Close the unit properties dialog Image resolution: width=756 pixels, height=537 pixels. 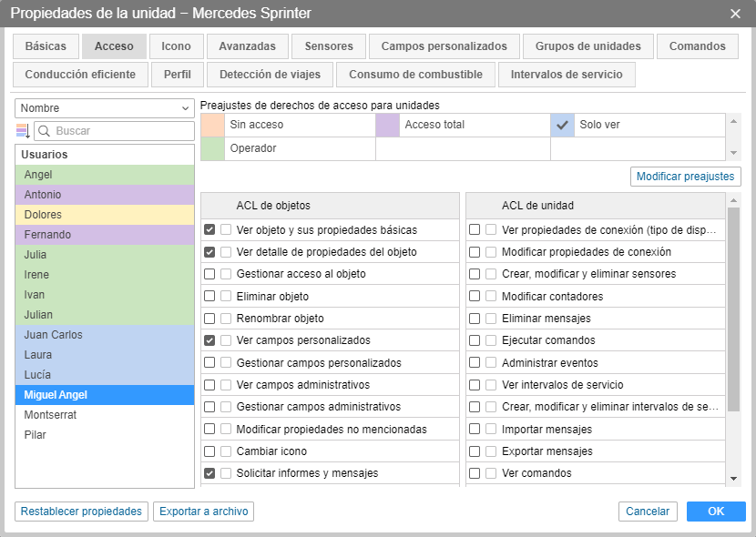tap(735, 14)
